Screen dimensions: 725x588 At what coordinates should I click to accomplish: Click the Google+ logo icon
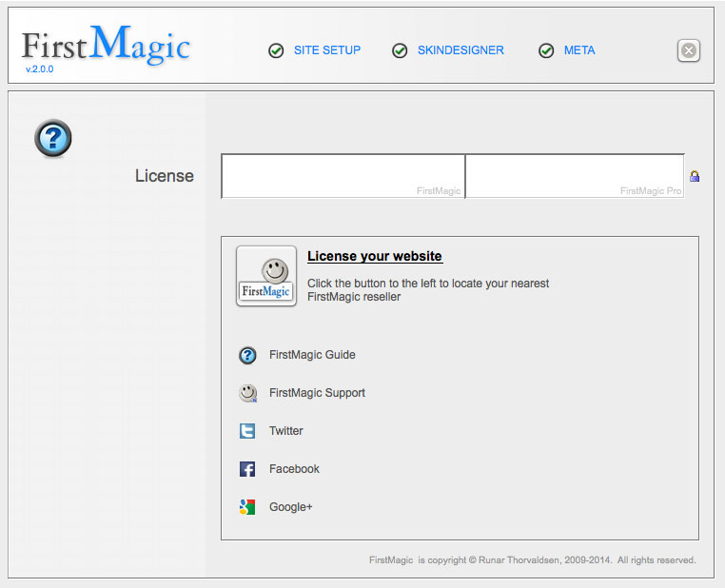pyautogui.click(x=247, y=507)
